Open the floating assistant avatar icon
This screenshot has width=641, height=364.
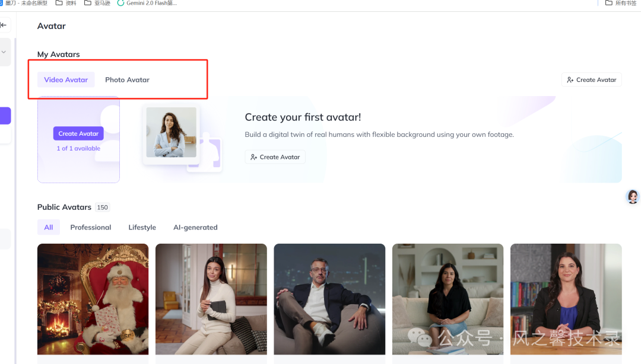(x=633, y=197)
